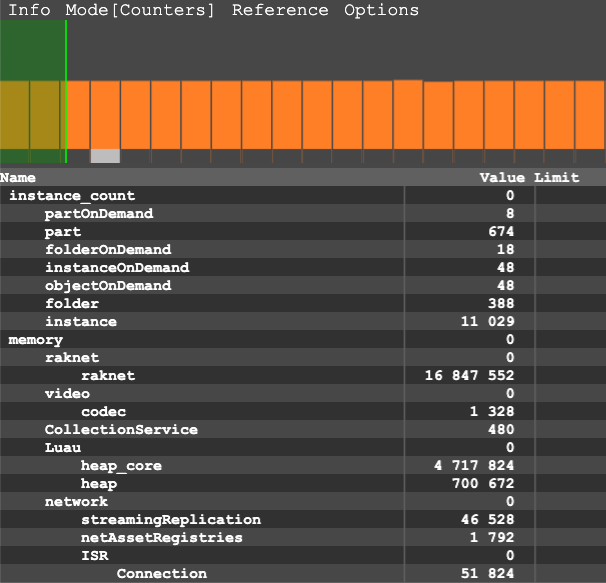Viewport: 606px width, 583px height.
Task: Click the value 51 824
Action: [488, 573]
